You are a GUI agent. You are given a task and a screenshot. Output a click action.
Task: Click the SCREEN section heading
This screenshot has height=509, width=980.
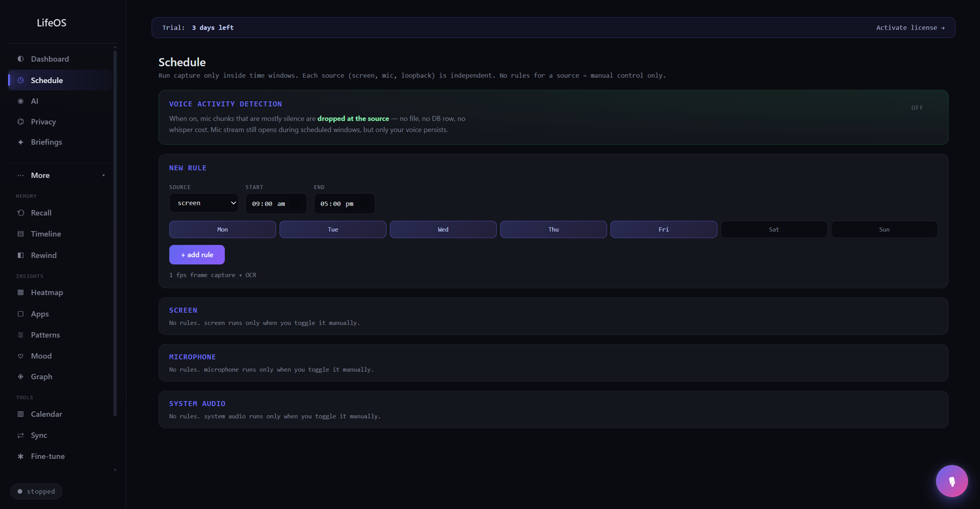[x=183, y=310]
